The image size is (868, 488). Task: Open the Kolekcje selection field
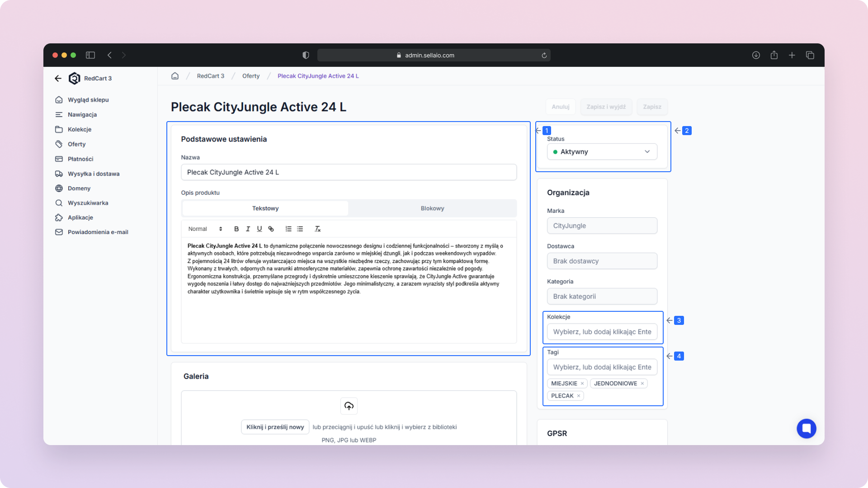tap(602, 332)
